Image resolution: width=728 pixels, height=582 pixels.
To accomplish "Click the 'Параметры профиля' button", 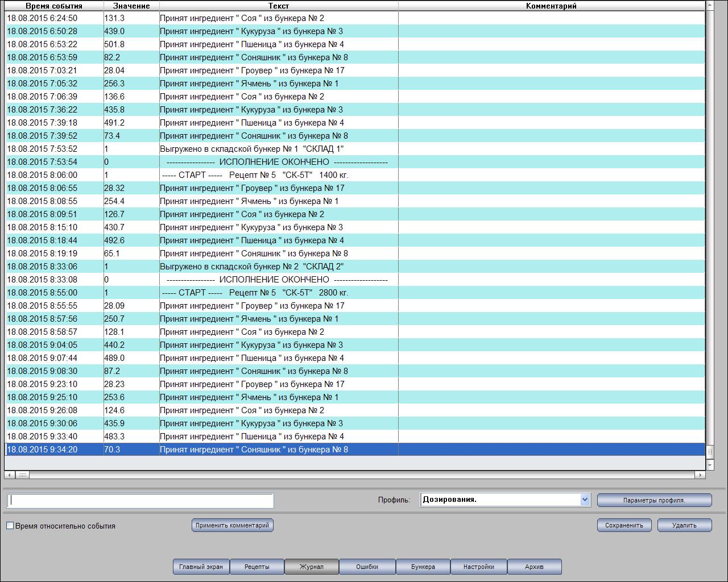I will pyautogui.click(x=654, y=500).
